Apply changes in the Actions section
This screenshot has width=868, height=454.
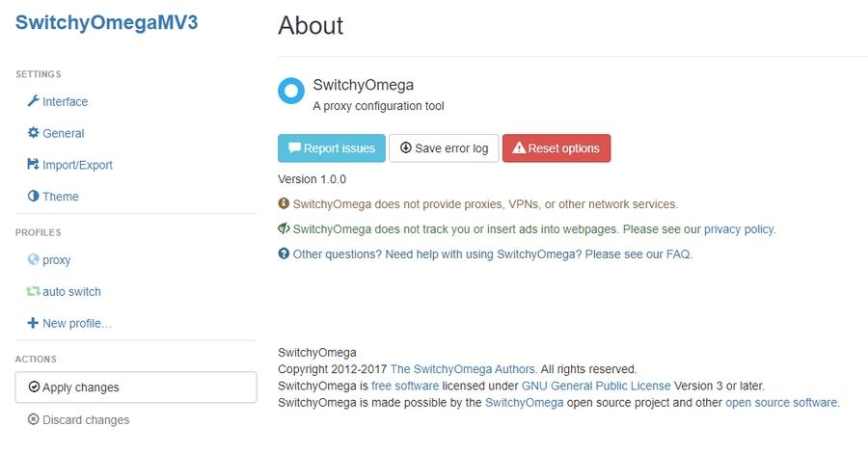click(136, 387)
